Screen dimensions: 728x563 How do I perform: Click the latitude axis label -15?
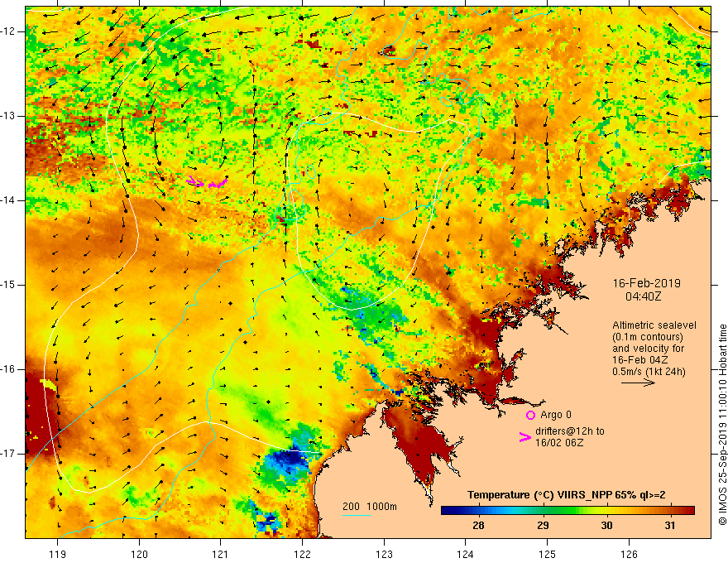tap(8, 285)
